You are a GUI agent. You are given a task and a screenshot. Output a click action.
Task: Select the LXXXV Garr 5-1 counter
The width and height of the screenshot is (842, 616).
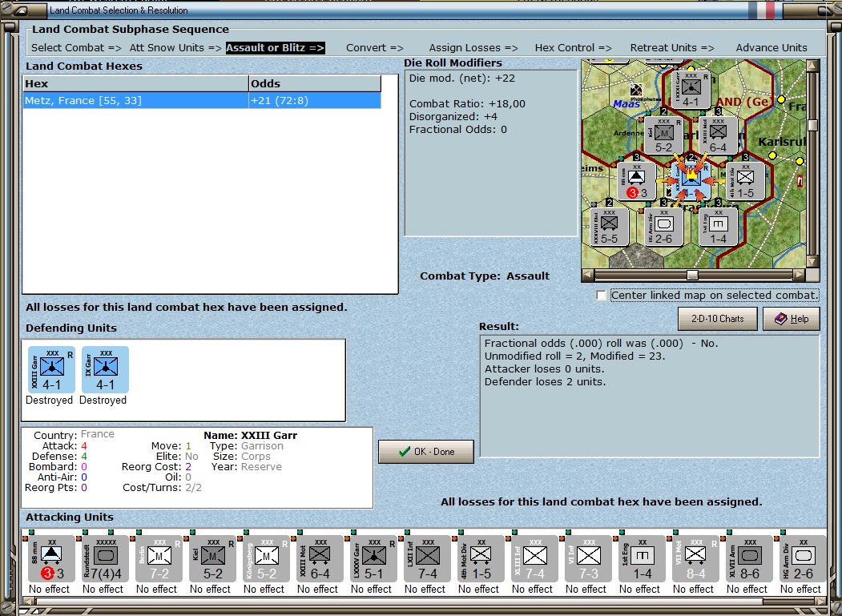374,558
